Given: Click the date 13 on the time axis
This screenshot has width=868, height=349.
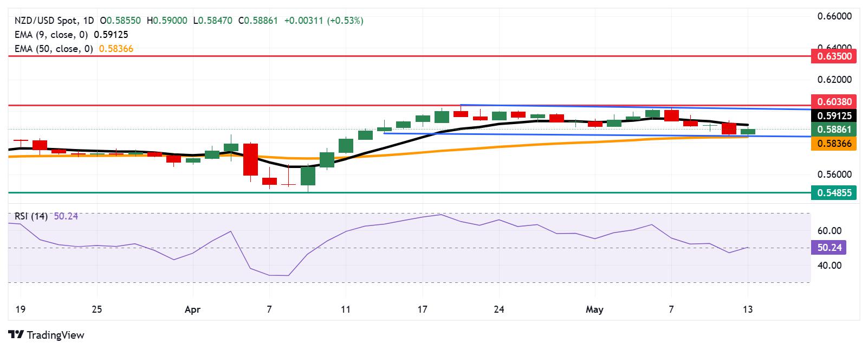Looking at the screenshot, I should click(x=748, y=310).
